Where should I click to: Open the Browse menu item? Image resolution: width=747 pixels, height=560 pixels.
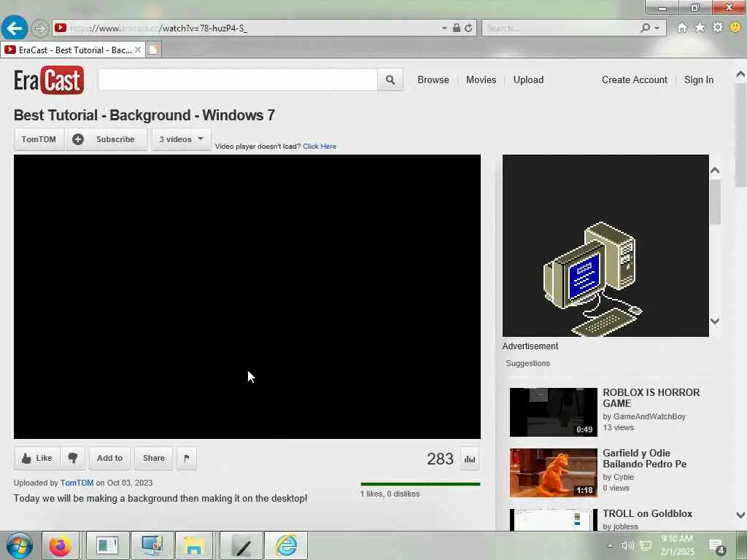point(433,79)
